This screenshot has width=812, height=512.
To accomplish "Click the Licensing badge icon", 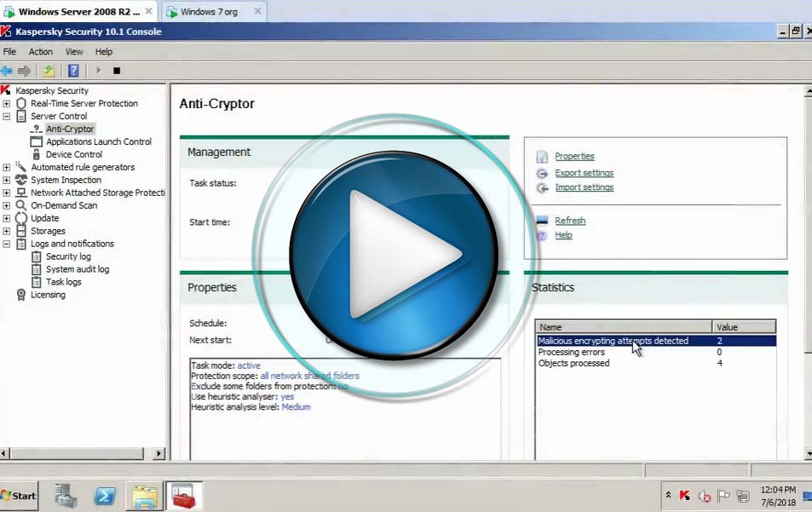I will coord(21,295).
